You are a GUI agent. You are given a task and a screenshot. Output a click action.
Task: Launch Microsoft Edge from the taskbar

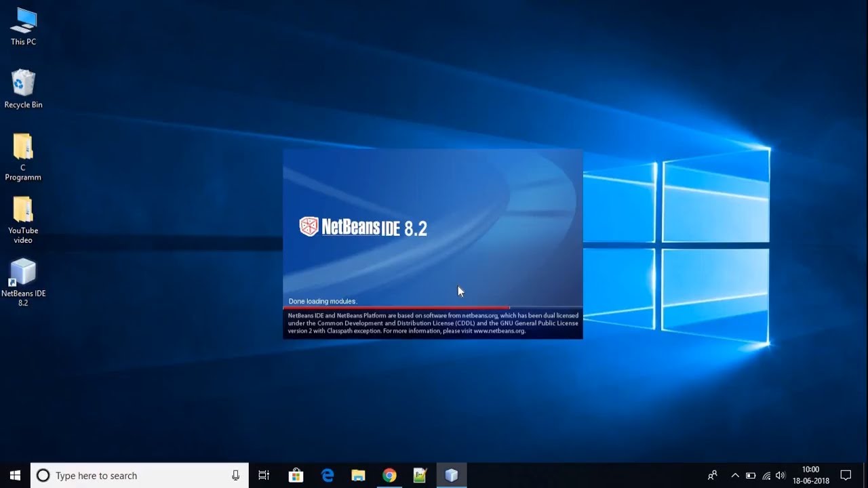[x=328, y=476]
